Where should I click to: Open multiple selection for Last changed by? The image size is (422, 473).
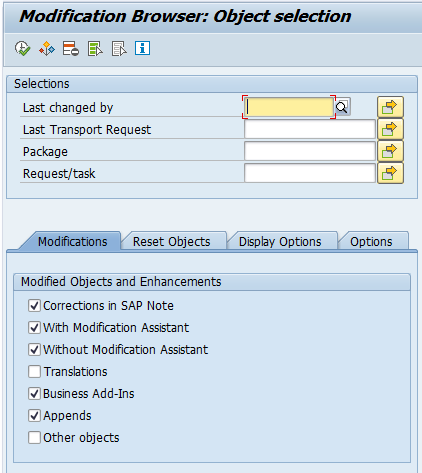[390, 107]
